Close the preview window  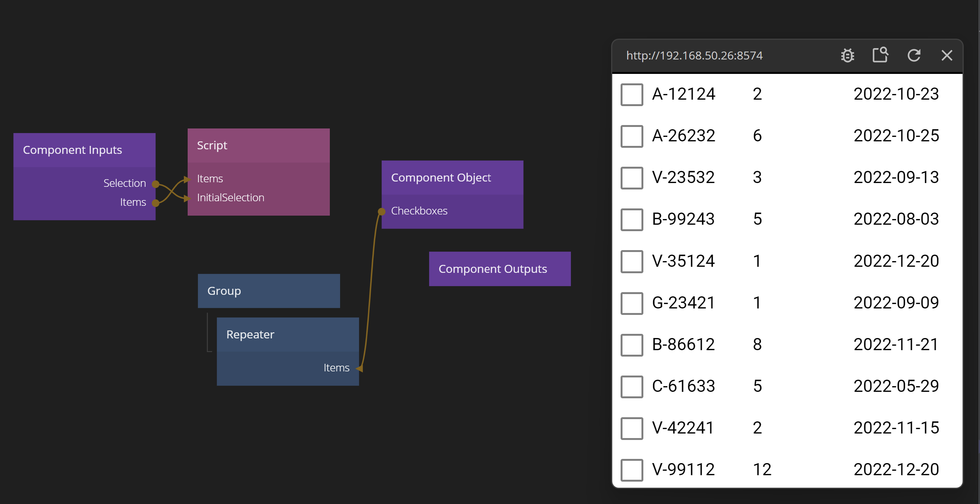tap(947, 56)
